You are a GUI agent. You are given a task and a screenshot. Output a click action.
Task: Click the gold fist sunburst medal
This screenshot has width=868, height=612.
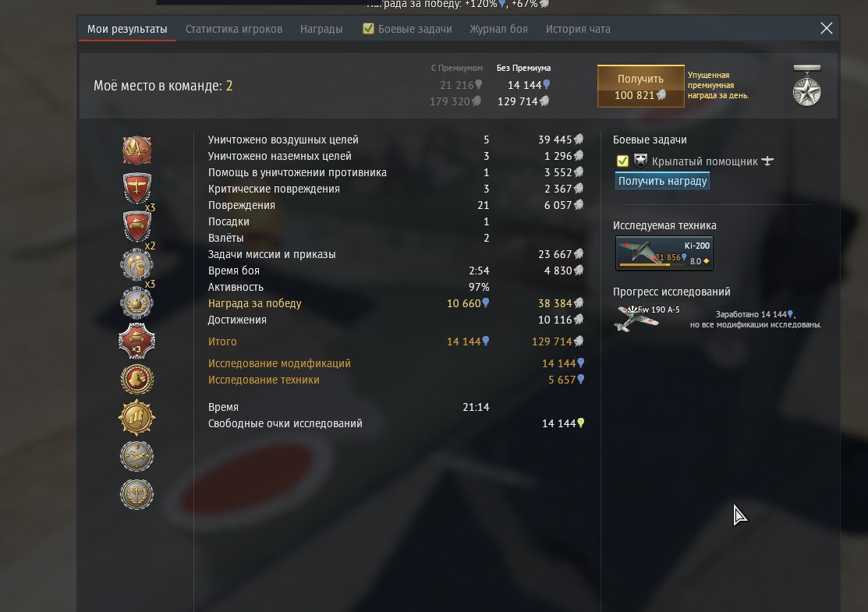tap(136, 417)
